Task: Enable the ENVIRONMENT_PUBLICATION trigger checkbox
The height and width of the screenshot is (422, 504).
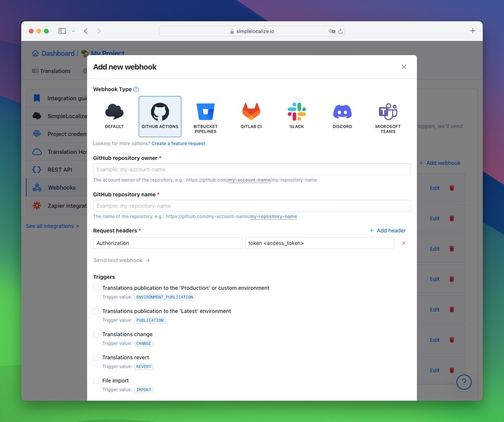Action: coord(96,288)
